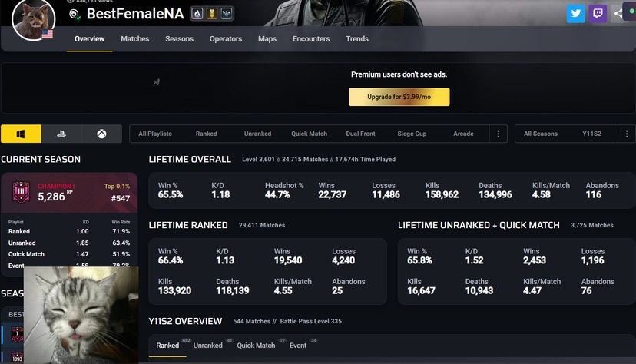Screen dimensions: 636x364
Task: Click unranked + quick match Wins 2,453
Action: [x=534, y=256]
